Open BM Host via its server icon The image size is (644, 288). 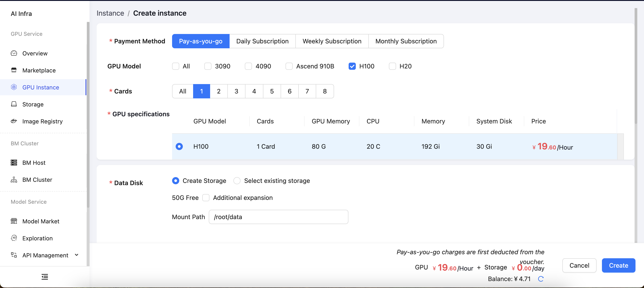click(x=14, y=163)
